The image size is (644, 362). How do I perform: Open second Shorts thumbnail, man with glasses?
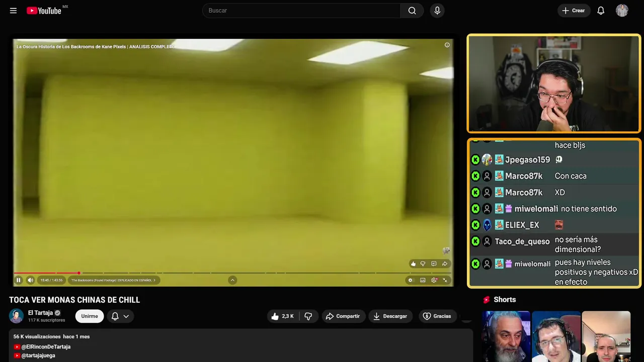(556, 336)
